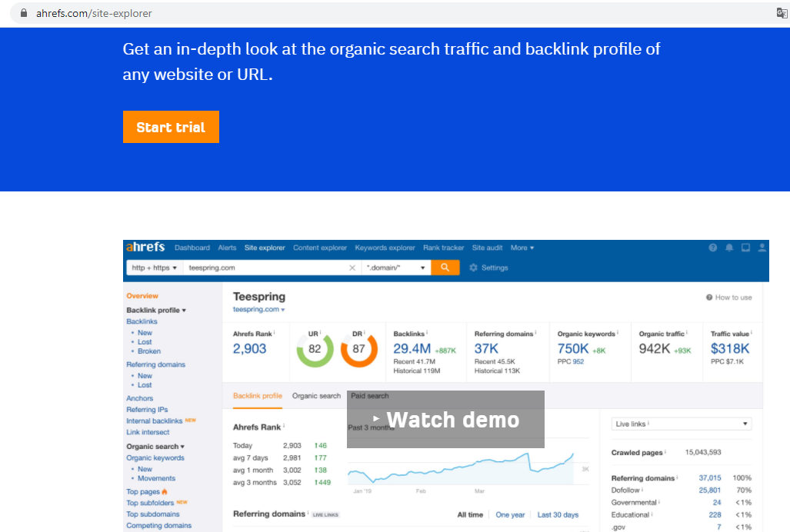This screenshot has height=532, width=790.
Task: Open Link intersect sidebar link
Action: coord(148,432)
